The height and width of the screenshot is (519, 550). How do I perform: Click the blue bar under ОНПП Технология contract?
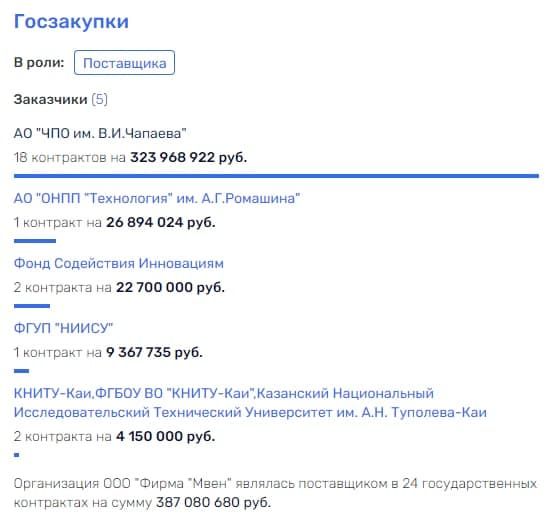click(x=35, y=241)
